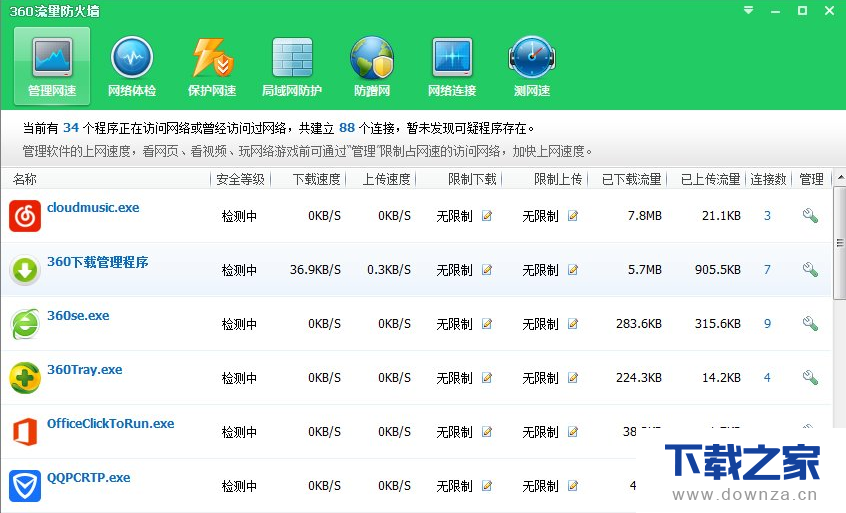
Task: Click the 360se.exe browser icon
Action: click(x=25, y=324)
